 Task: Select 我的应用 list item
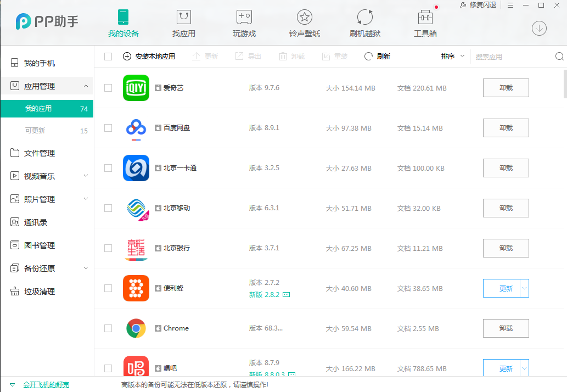pos(47,109)
